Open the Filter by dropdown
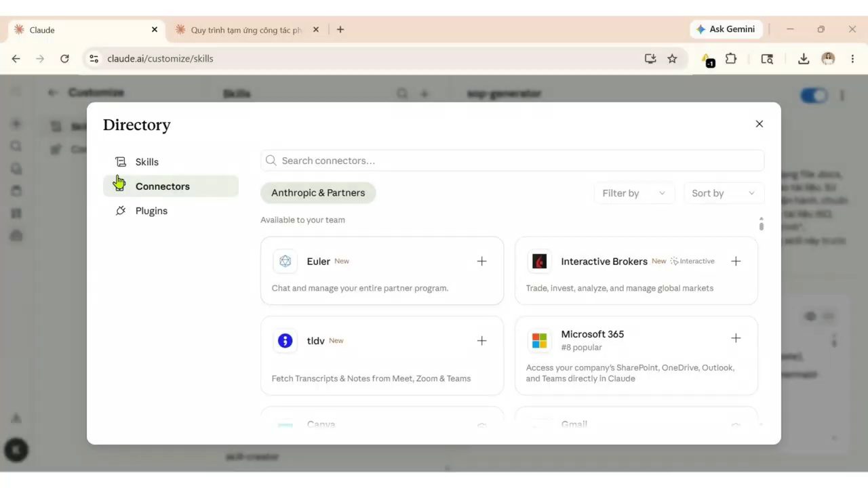Image resolution: width=868 pixels, height=488 pixels. coord(634,193)
